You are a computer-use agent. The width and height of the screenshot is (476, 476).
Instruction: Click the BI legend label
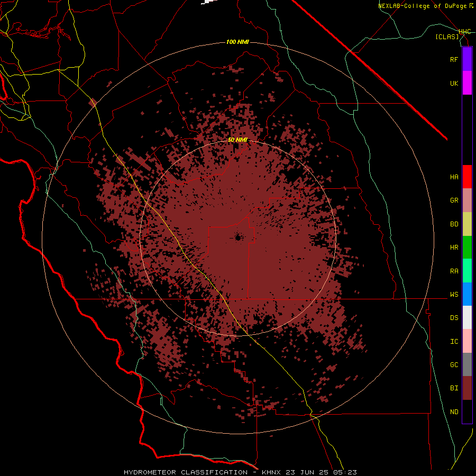pos(454,388)
